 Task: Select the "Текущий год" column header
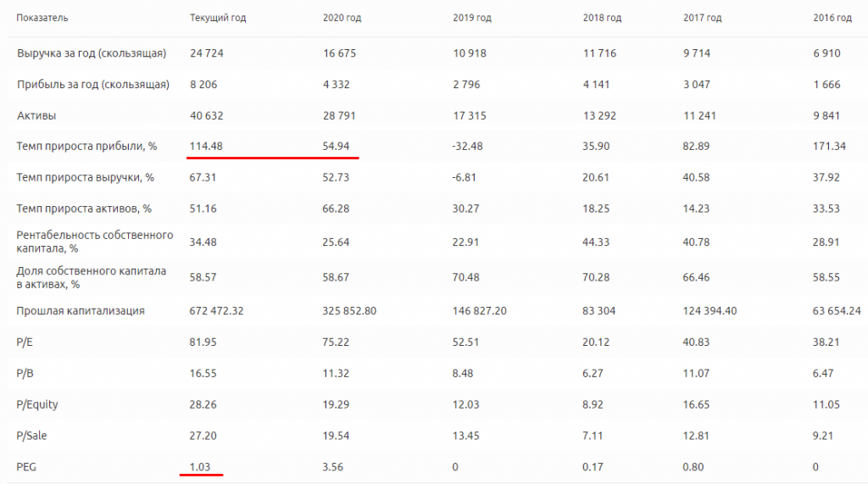click(218, 18)
